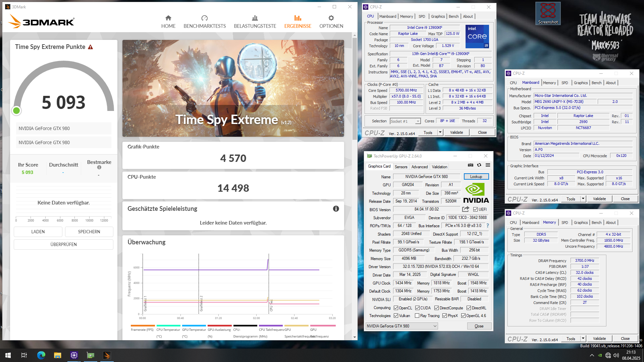This screenshot has height=362, width=644.
Task: Click the scroll-down arrow in 3DMark
Action: tap(355, 337)
